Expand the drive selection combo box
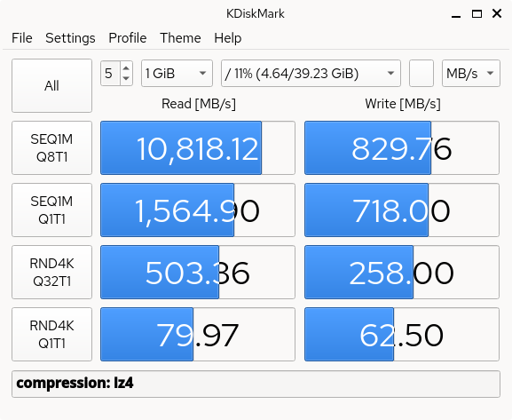Viewport: 512px width, 420px height. 311,73
